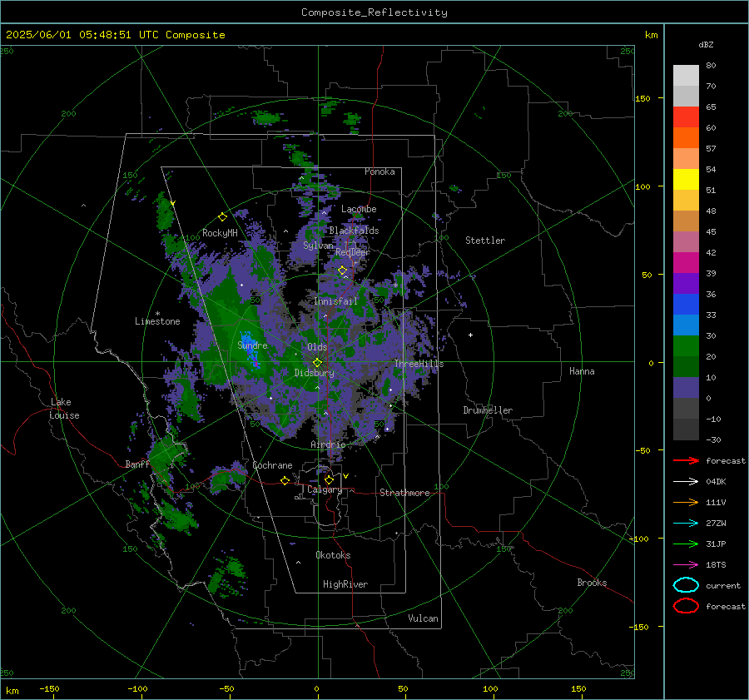Viewport: 749px width, 700px height.
Task: Click the yellow radar site marker near Didsbury
Action: click(x=317, y=363)
